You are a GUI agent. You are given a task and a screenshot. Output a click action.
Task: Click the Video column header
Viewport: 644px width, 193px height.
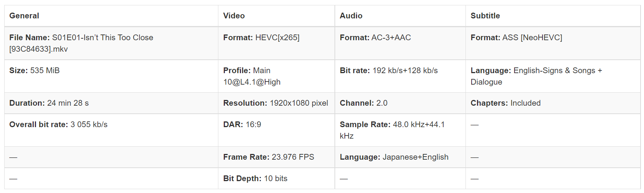[x=277, y=16]
